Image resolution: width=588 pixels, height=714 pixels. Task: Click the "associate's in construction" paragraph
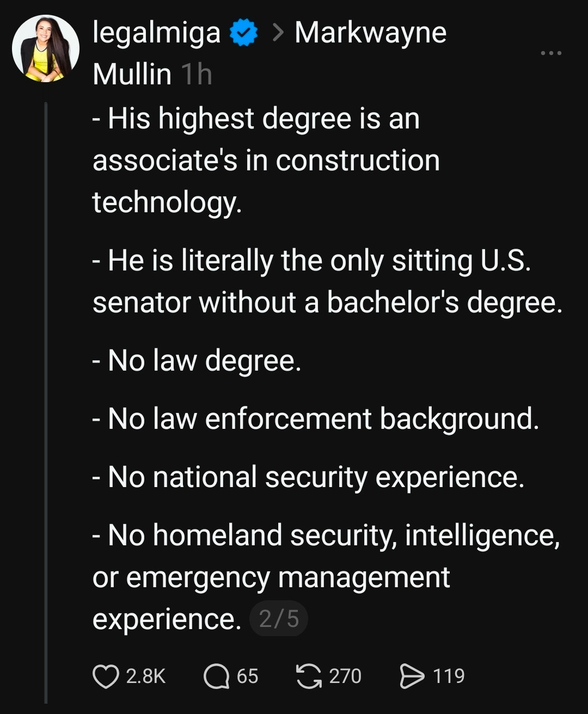coord(266,161)
